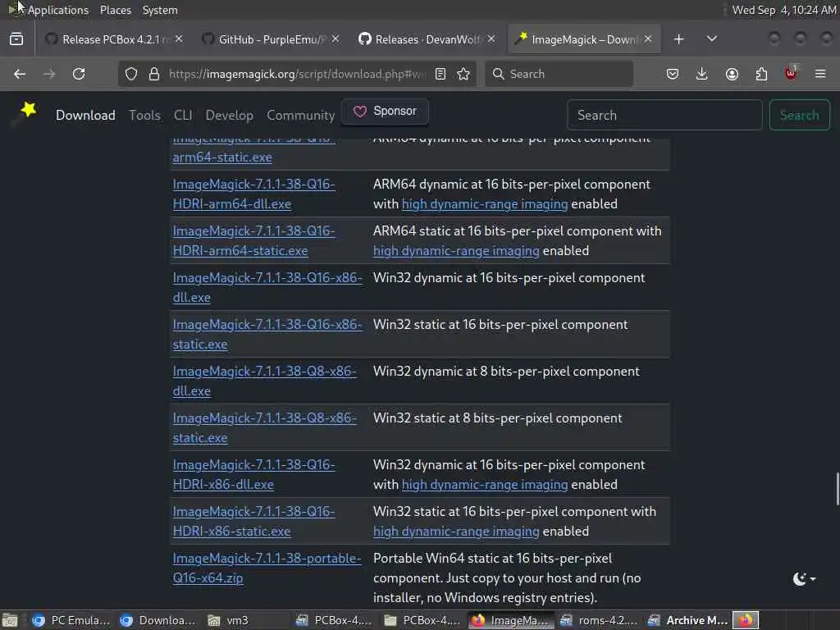Click the ImageMagick wand logo
Screen dimensions: 840x630
pyautogui.click(x=25, y=113)
